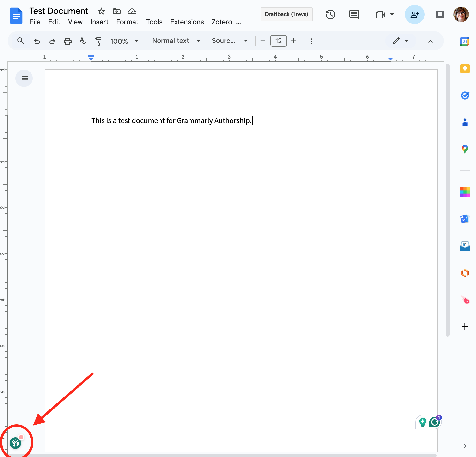The width and height of the screenshot is (476, 457).
Task: Click the Draftback (1 revs) button
Action: (x=286, y=14)
